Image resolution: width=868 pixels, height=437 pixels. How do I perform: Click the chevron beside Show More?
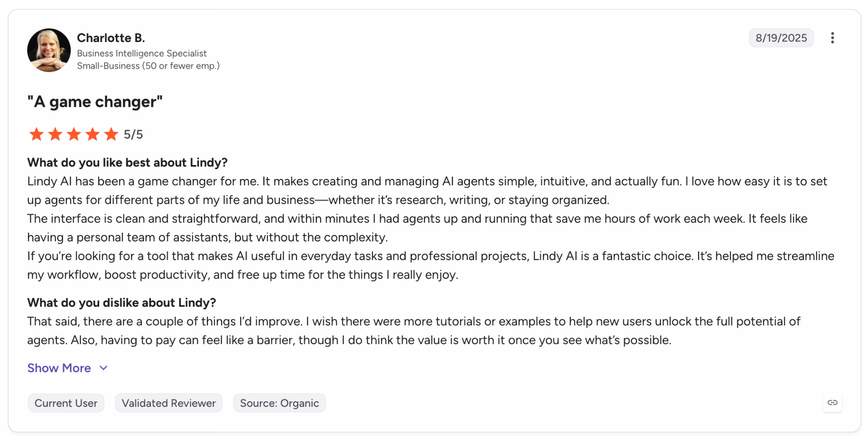click(x=103, y=368)
